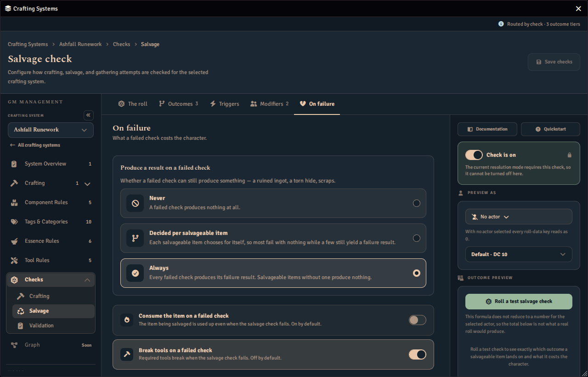Viewport: 588px width, 377px height.
Task: Click the flame icon beside Consume the item
Action: tap(127, 320)
